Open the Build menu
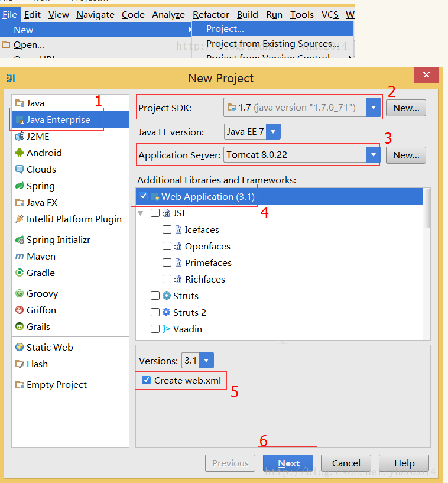The width and height of the screenshot is (448, 483). point(247,14)
